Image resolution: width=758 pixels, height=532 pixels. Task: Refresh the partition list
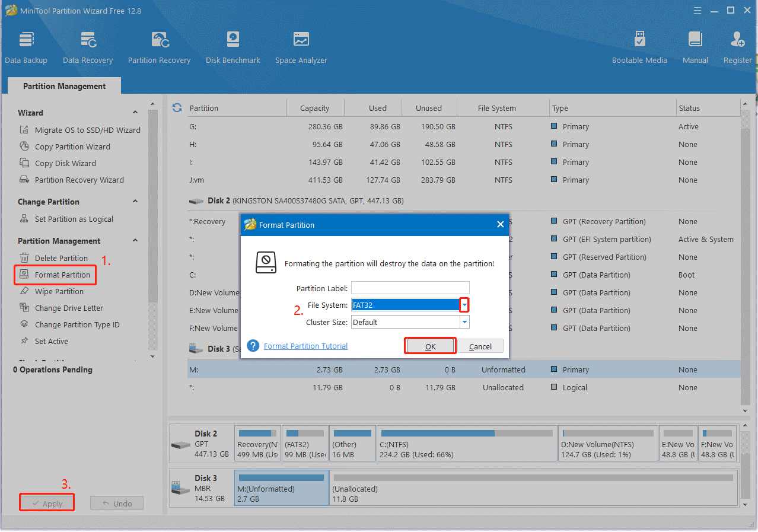click(177, 107)
